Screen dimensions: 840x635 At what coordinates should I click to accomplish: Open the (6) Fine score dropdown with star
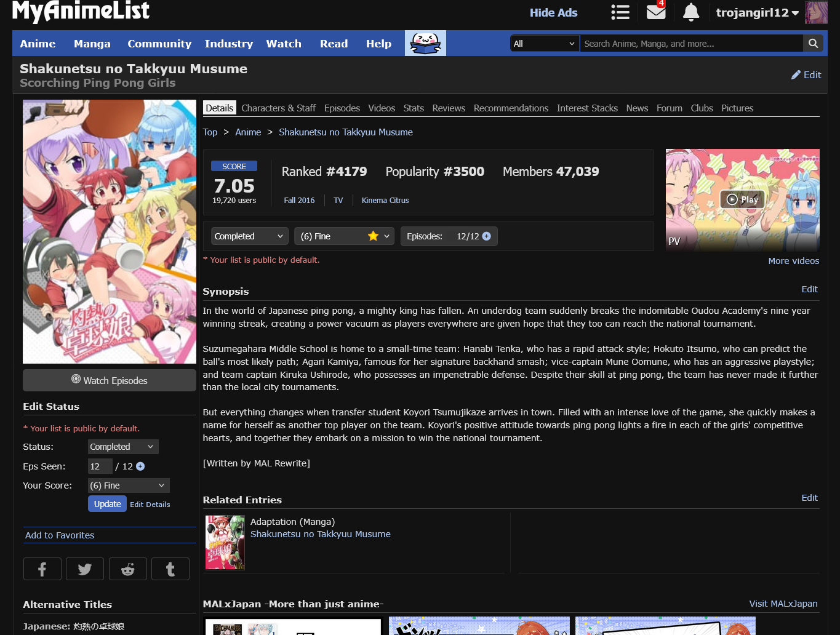(x=345, y=236)
